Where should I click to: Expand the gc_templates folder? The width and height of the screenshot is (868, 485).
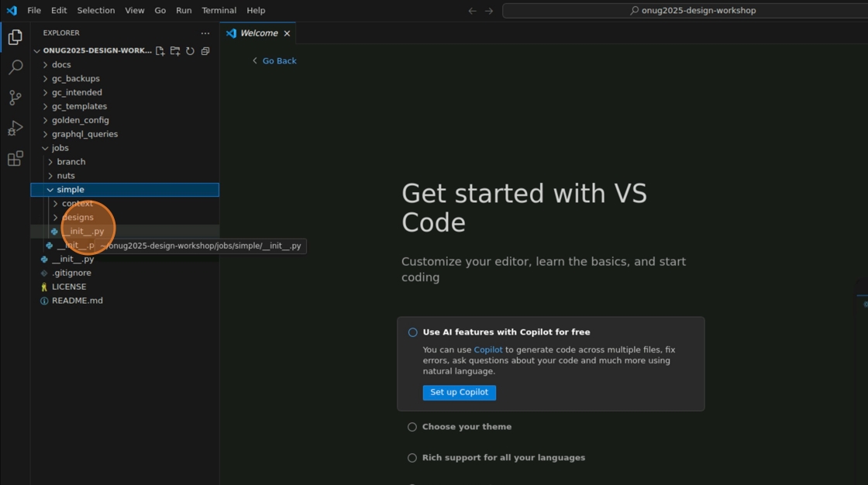125,106
